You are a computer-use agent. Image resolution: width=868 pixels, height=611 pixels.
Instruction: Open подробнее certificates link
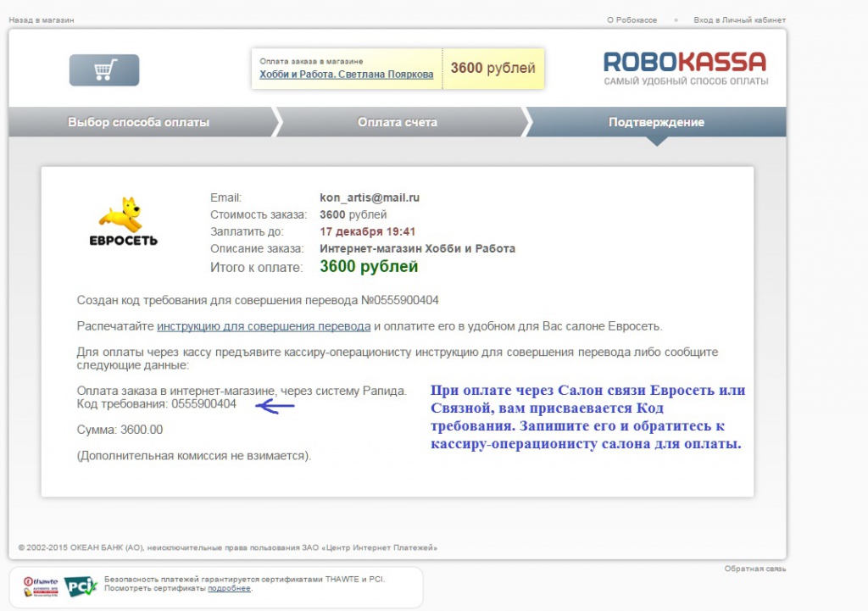coord(229,588)
